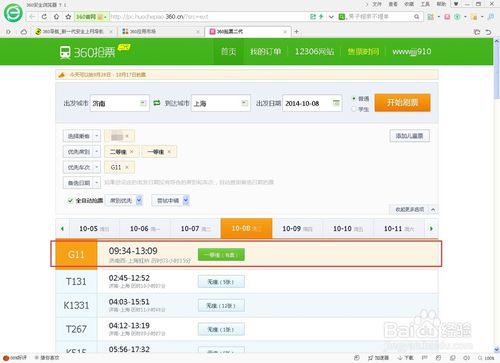500x363 pixels.
Task: Click the zoom 100% status bar control
Action: (486, 358)
